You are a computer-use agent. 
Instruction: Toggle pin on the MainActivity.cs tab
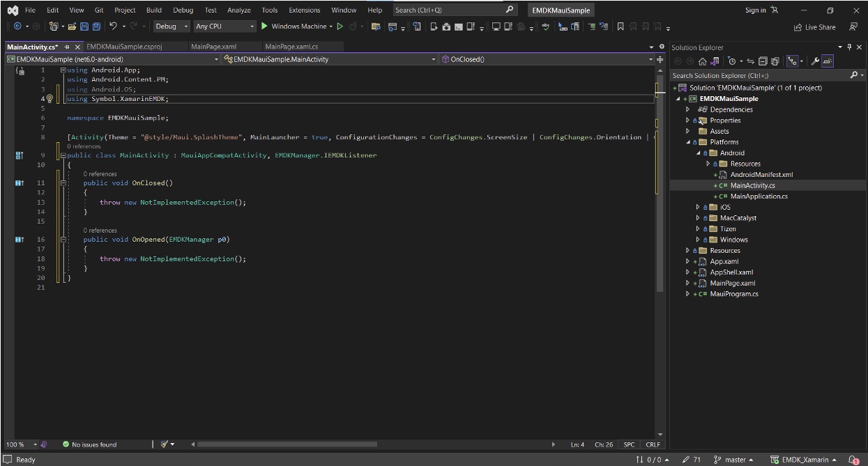67,47
